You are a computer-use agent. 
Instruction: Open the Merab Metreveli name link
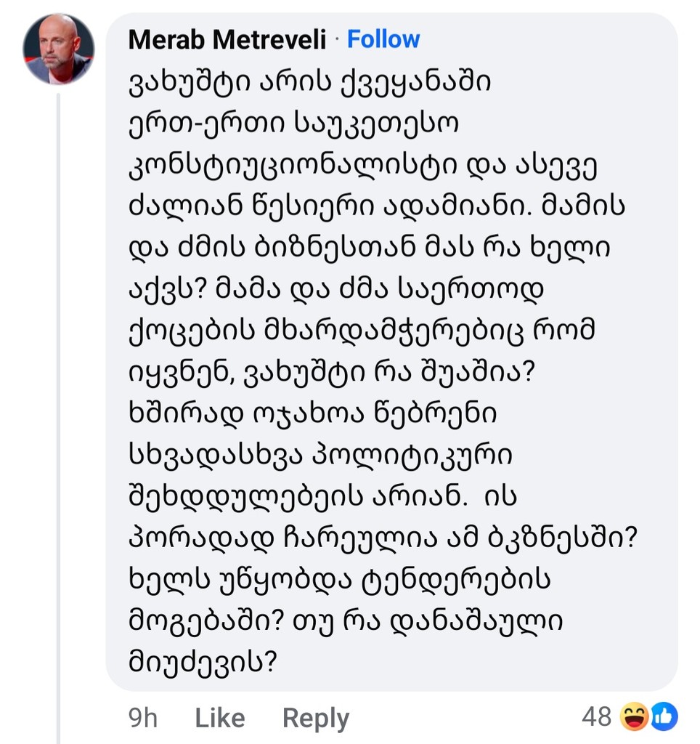tap(227, 39)
